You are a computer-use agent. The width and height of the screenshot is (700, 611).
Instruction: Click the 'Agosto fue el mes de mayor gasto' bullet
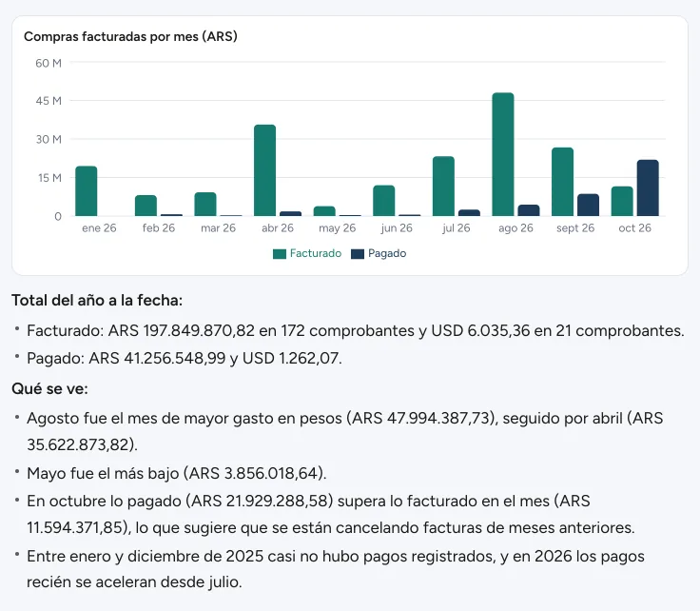344,431
